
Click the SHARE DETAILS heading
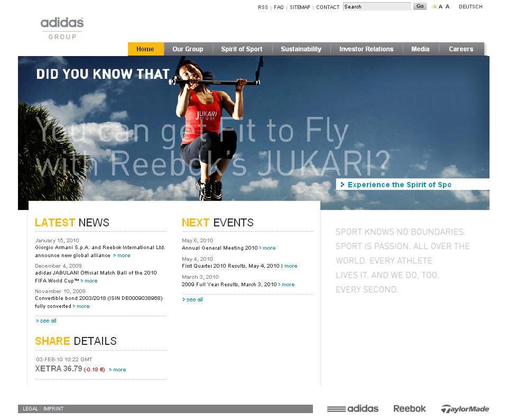coord(76,341)
